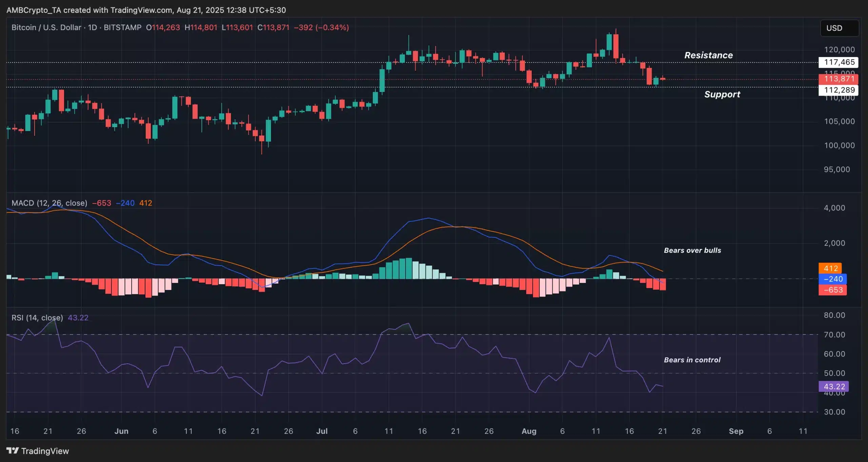
Task: Click the 117,465 resistance price label
Action: pyautogui.click(x=839, y=62)
